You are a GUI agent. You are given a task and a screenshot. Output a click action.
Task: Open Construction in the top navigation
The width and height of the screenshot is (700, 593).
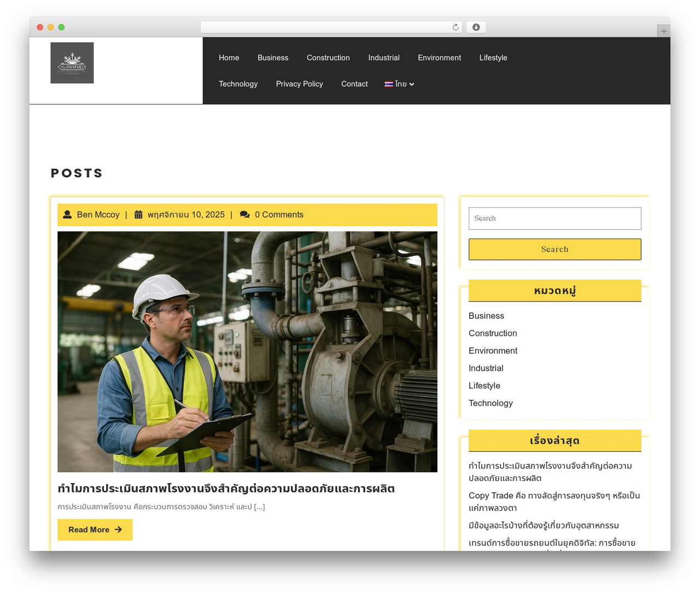click(x=328, y=58)
